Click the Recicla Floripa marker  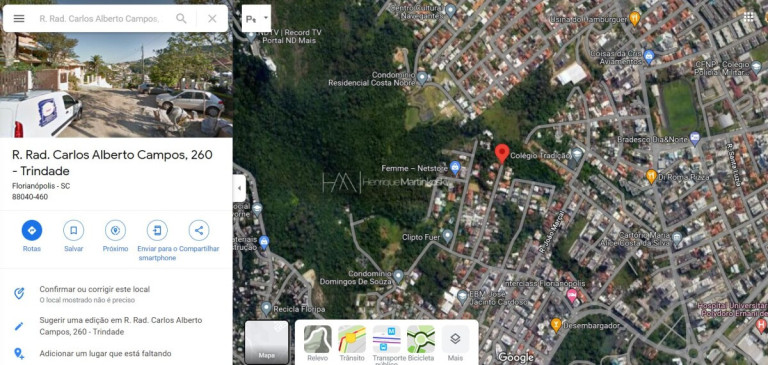[x=266, y=308]
